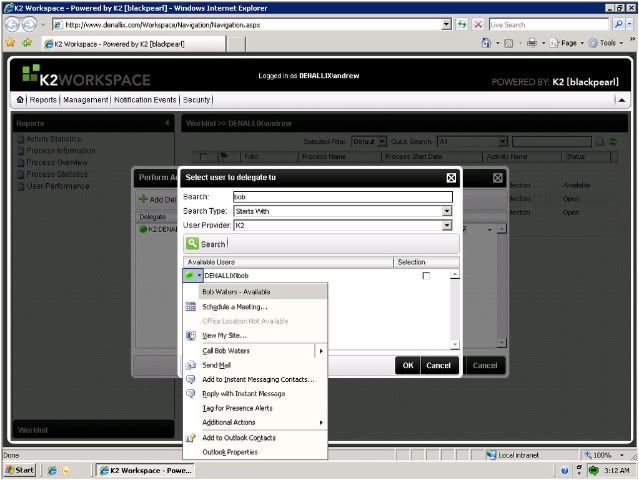
Task: Click the Reply with Instant Message icon
Action: coord(191,394)
